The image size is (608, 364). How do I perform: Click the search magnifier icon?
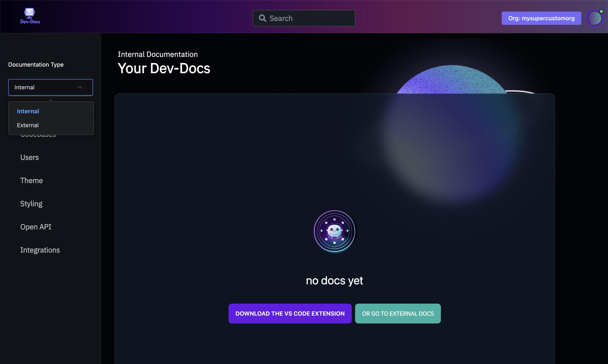[262, 18]
